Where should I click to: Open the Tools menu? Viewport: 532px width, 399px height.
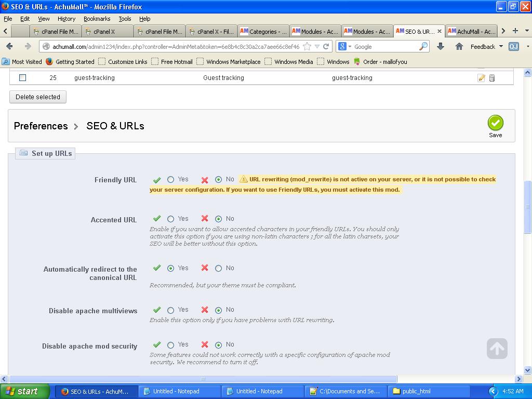125,19
